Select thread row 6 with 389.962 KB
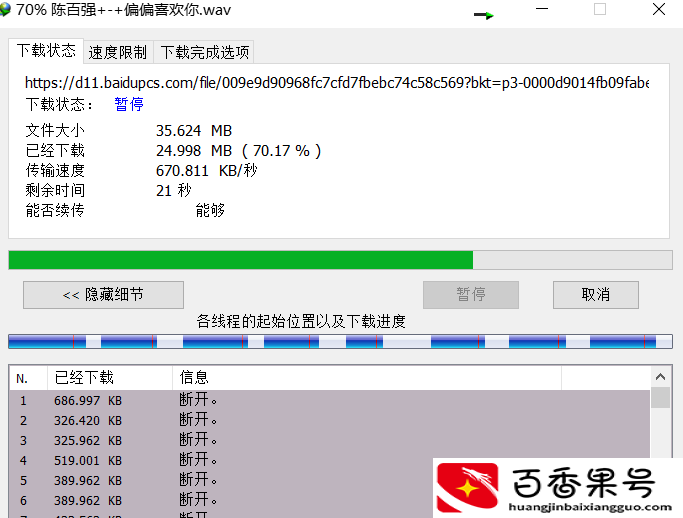This screenshot has width=683, height=518. (x=330, y=501)
